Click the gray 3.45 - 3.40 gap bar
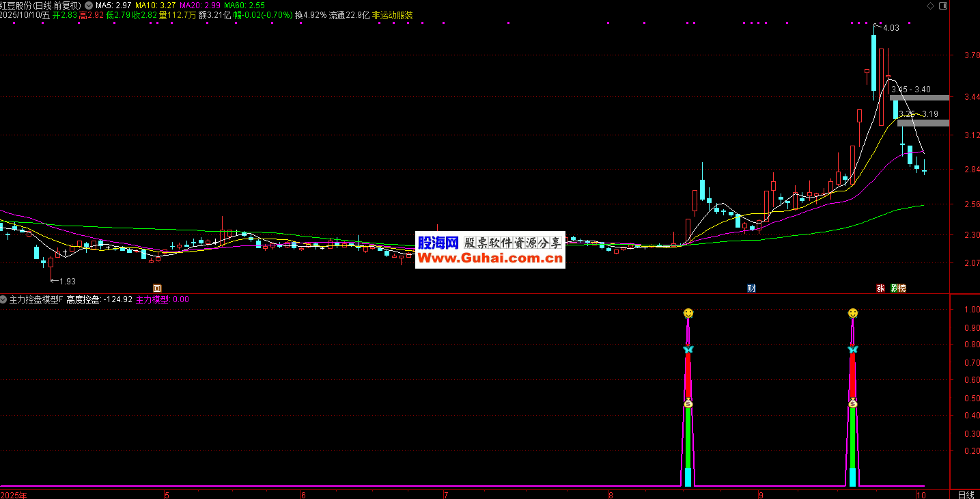 coord(919,98)
